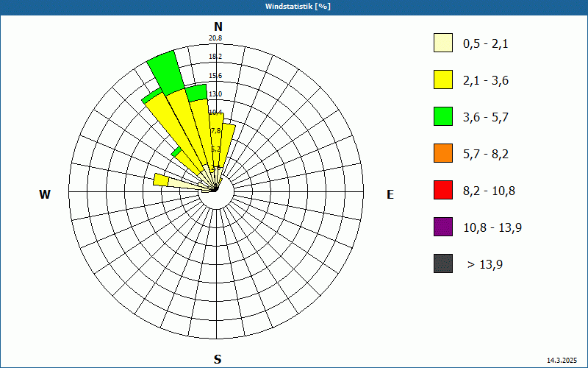Click the legend label 2,1 - 3,6

tap(486, 81)
